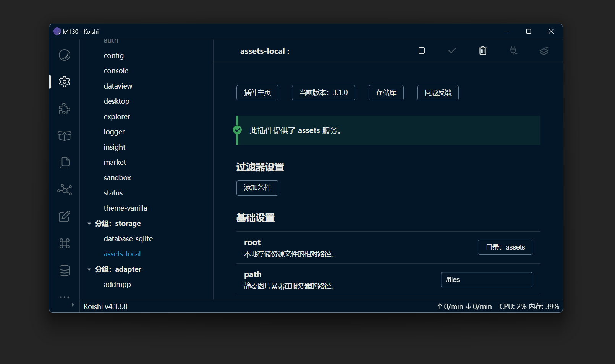Click the CPU and memory usage status
Image resolution: width=615 pixels, height=364 pixels.
click(x=529, y=306)
